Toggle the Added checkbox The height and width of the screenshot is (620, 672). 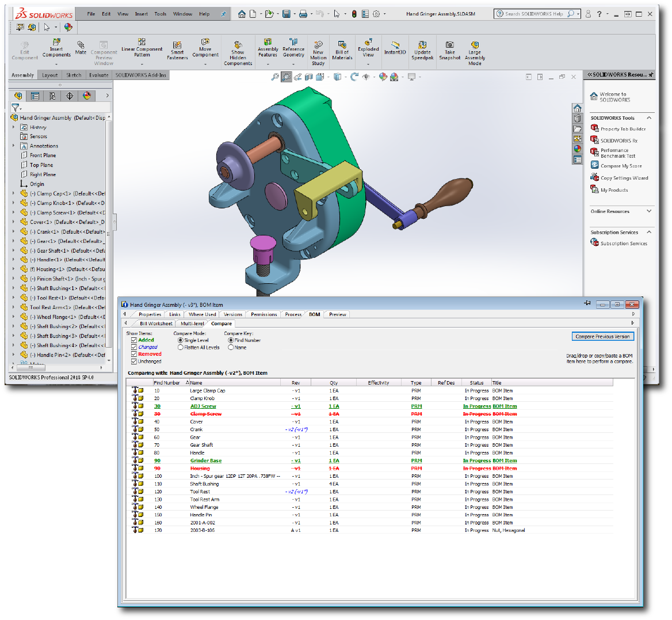pyautogui.click(x=134, y=340)
